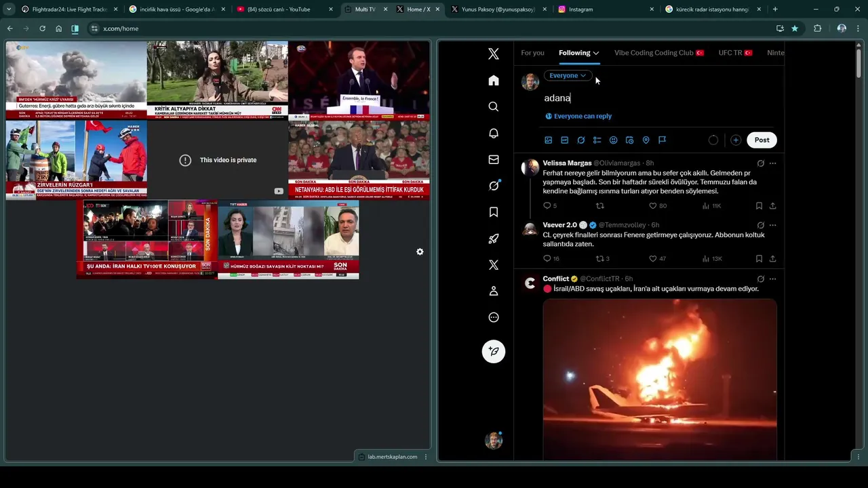Viewport: 868px width, 488px height.
Task: Add a GIF to the post
Action: [x=565, y=140]
